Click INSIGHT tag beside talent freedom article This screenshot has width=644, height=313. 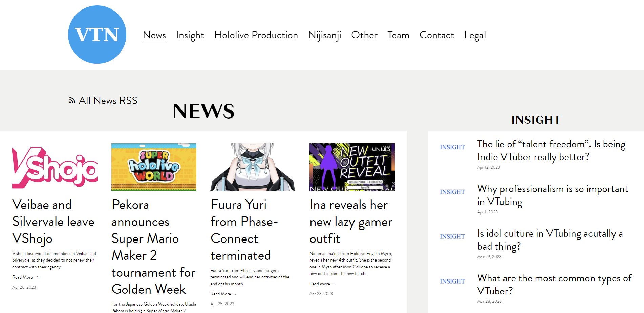(452, 147)
